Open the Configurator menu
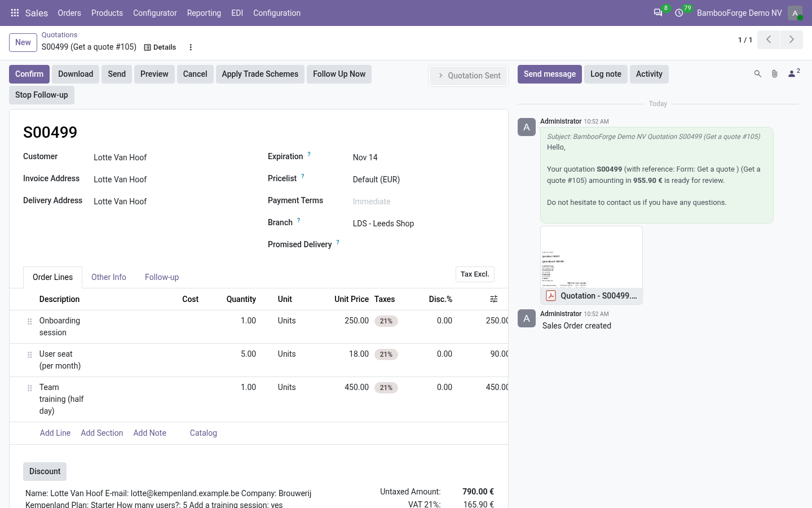 (x=155, y=13)
